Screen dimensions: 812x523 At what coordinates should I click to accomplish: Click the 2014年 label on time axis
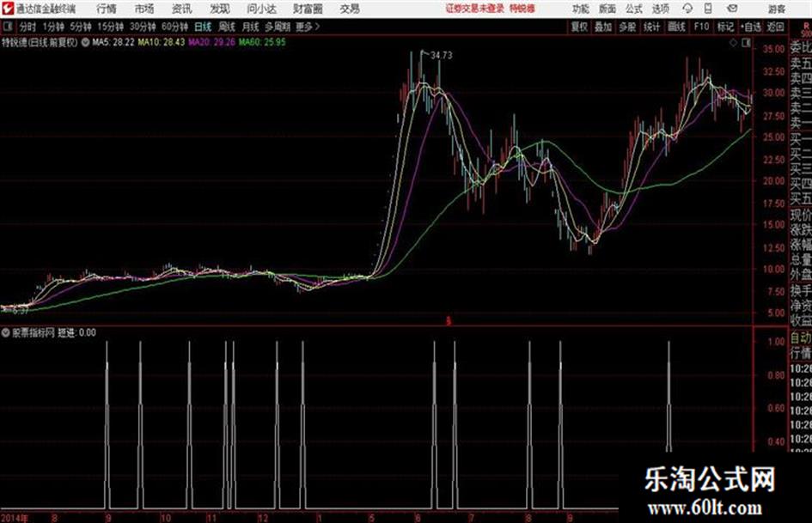click(x=15, y=518)
